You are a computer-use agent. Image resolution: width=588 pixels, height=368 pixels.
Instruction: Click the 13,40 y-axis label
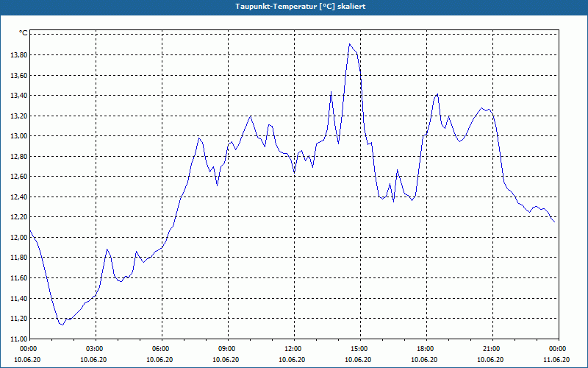tap(20, 96)
